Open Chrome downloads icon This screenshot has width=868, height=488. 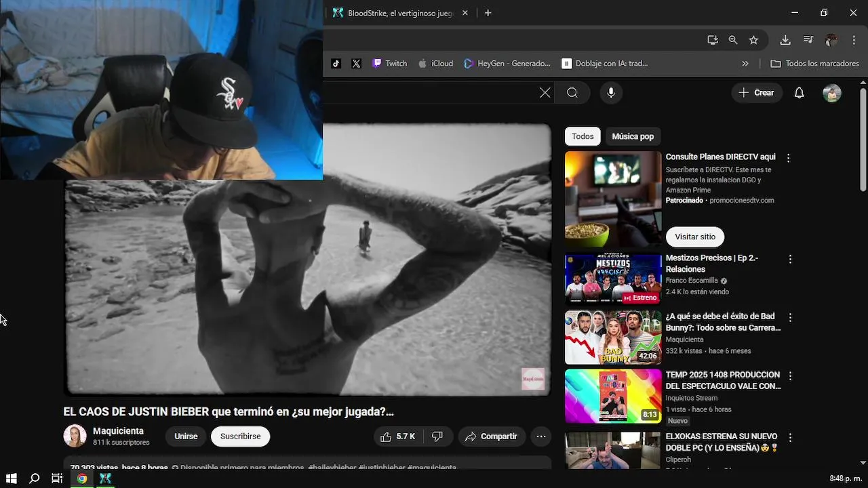785,40
